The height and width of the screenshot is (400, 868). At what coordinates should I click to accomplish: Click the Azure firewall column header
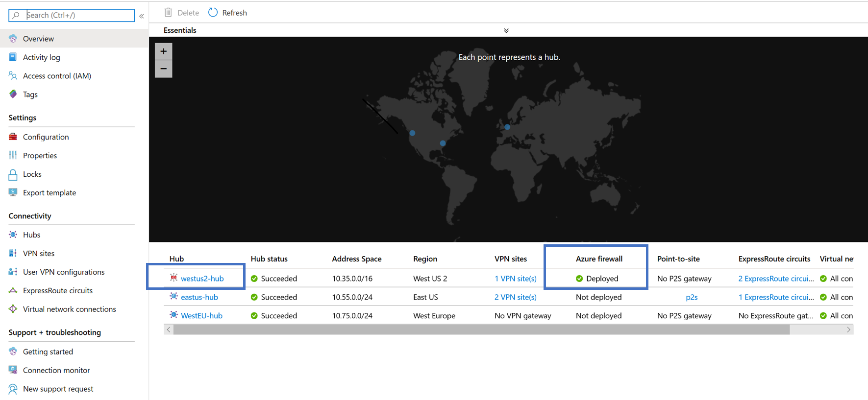pos(599,259)
